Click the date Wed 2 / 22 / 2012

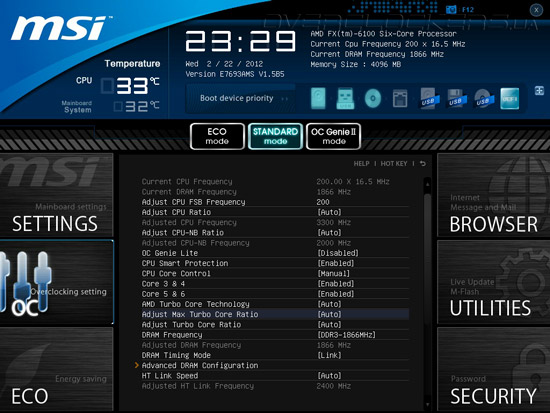[x=224, y=64]
